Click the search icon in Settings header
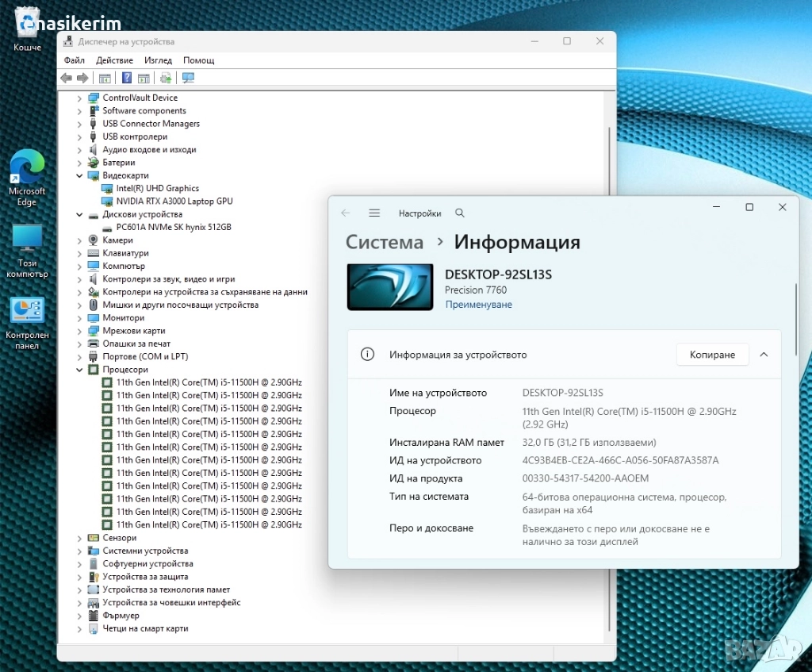812x672 pixels. [x=460, y=213]
